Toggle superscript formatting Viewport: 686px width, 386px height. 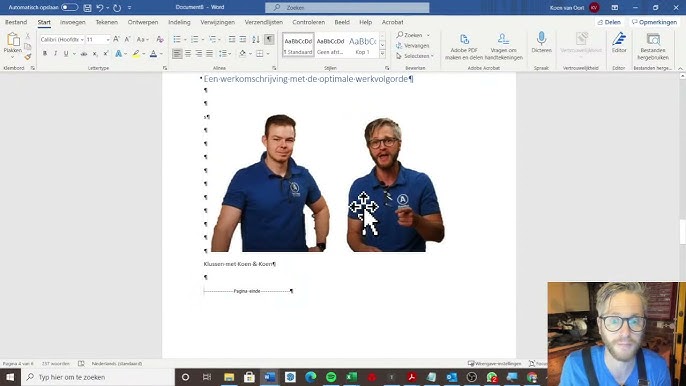pyautogui.click(x=106, y=53)
